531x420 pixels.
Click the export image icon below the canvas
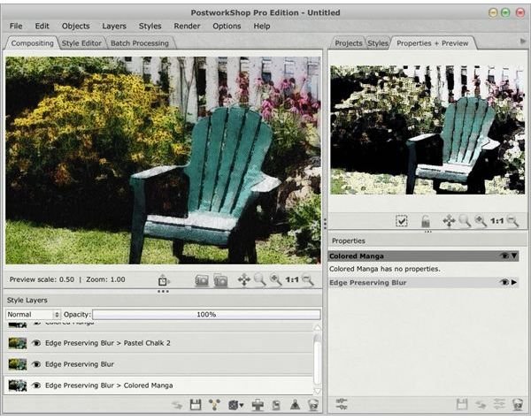(x=164, y=280)
